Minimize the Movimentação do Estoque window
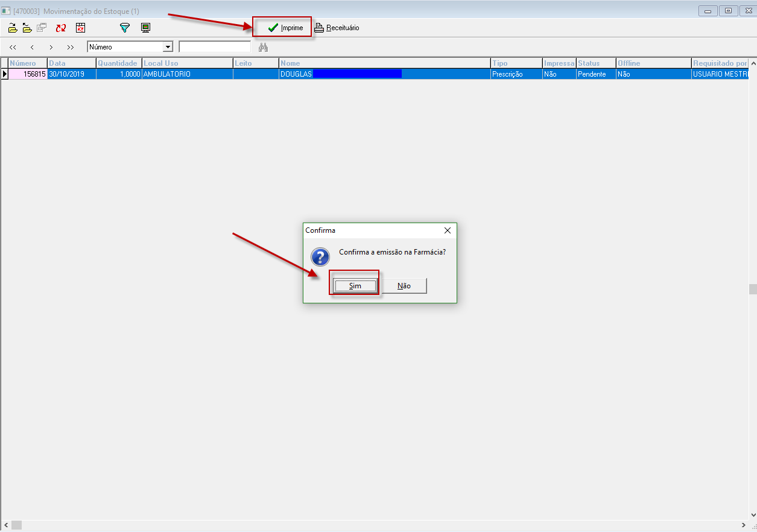 pyautogui.click(x=708, y=11)
